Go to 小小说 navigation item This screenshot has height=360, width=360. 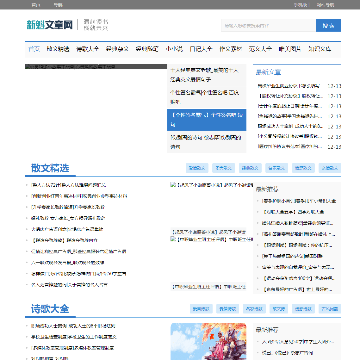click(174, 49)
